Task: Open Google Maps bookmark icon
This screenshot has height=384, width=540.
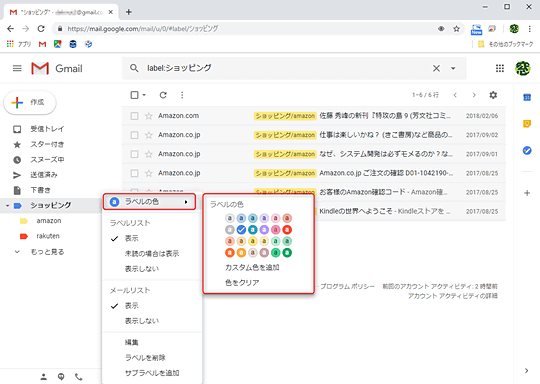Action: 58,44
